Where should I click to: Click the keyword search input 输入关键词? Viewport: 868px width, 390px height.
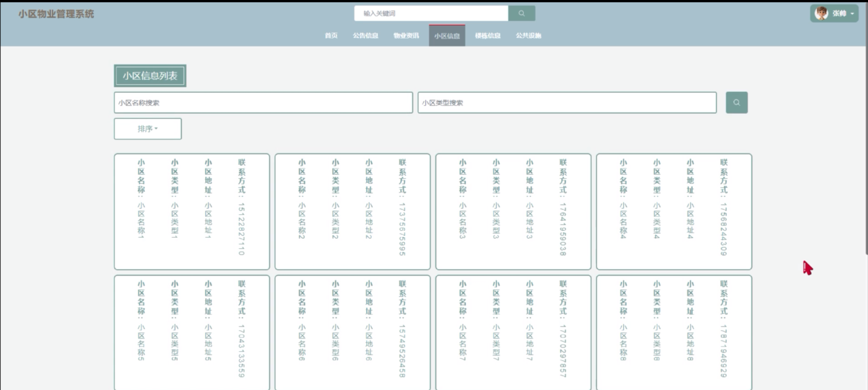point(431,13)
